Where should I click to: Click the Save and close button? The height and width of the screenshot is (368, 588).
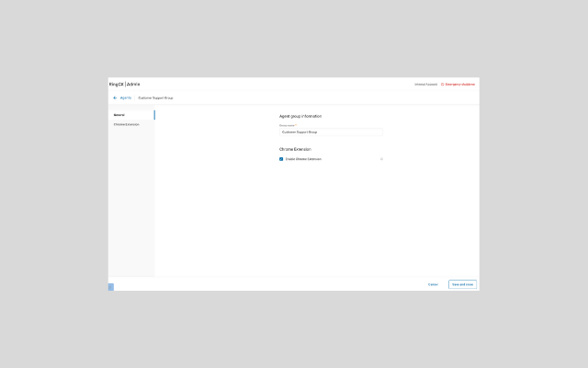point(462,284)
